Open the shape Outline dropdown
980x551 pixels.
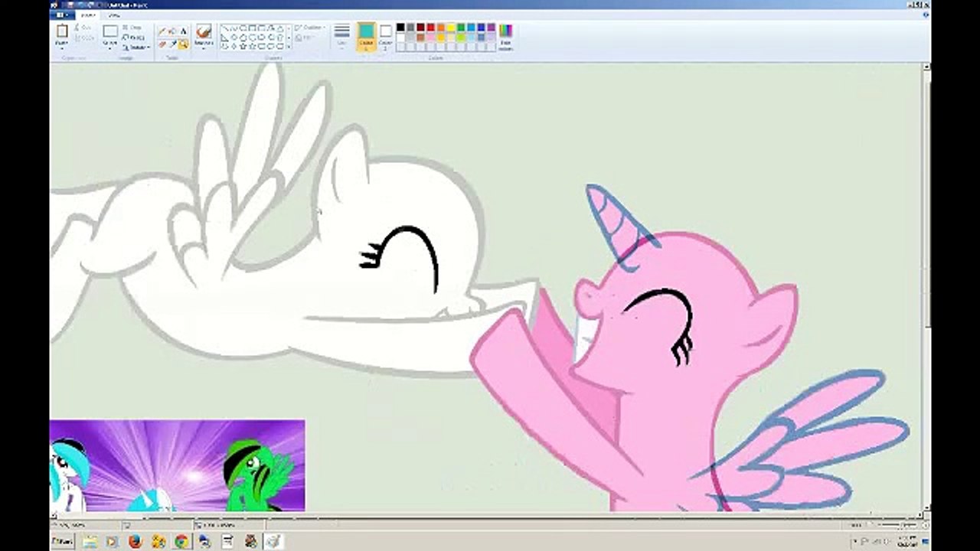pos(310,28)
